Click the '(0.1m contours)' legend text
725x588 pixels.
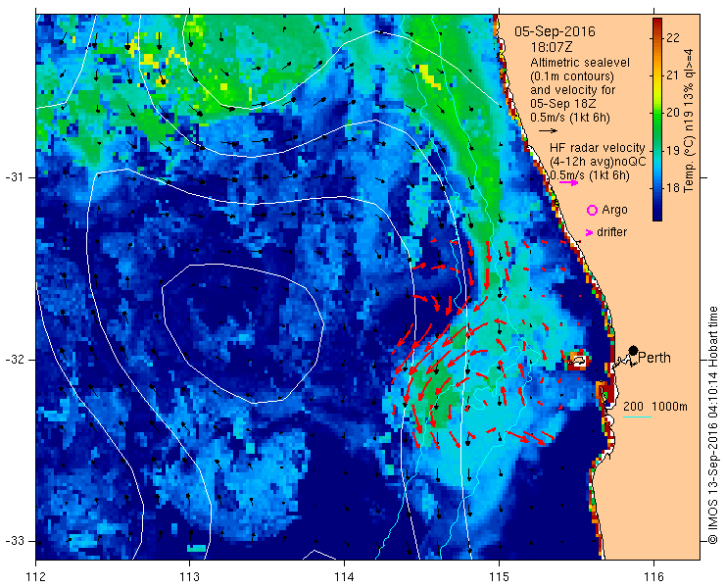pyautogui.click(x=572, y=76)
